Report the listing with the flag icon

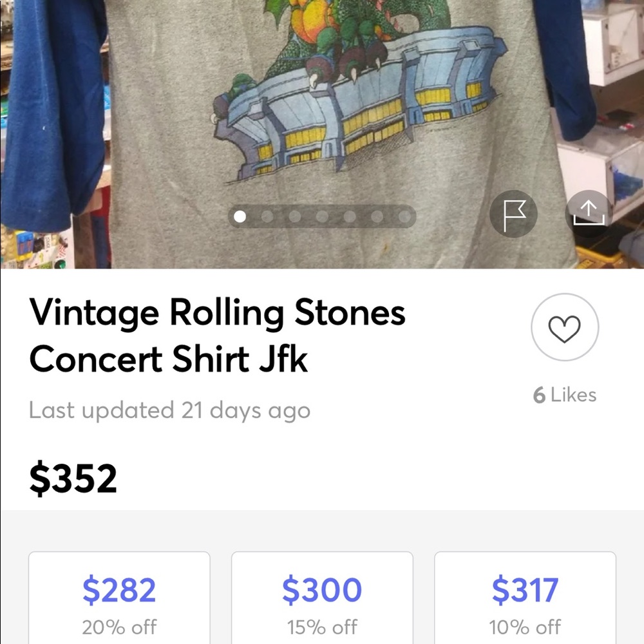[513, 214]
